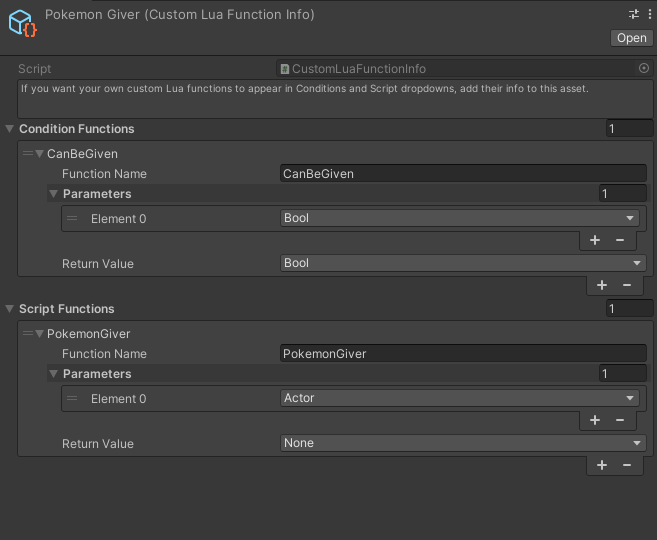Edit PokemonGiver Parameters size field
The image size is (657, 540).
click(623, 374)
